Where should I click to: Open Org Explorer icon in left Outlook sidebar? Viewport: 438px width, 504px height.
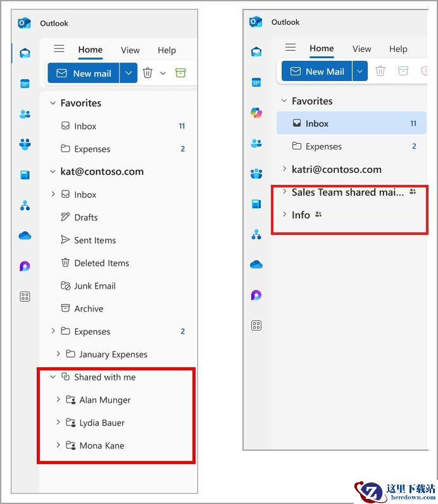(25, 205)
